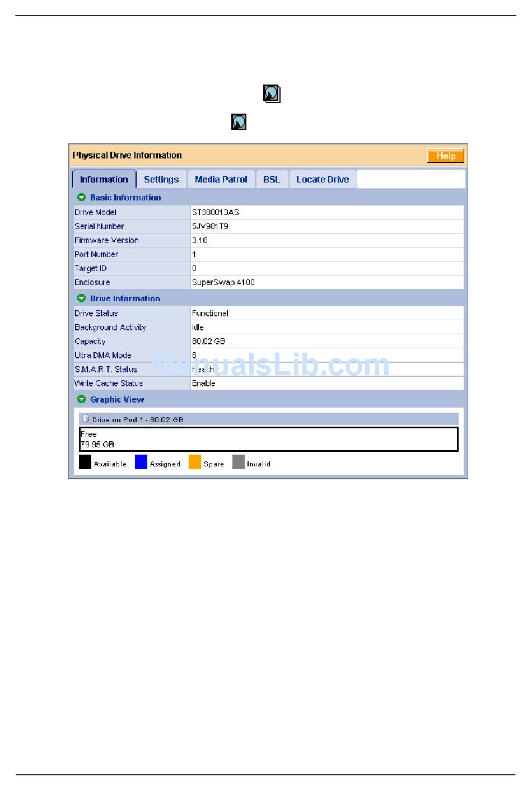Click the lower physical drive icon
This screenshot has width=532, height=790.
pos(239,121)
